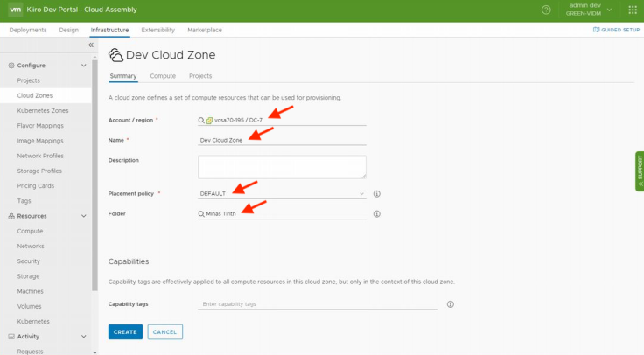
Task: Open Pricing Cards in the sidebar
Action: 35,186
